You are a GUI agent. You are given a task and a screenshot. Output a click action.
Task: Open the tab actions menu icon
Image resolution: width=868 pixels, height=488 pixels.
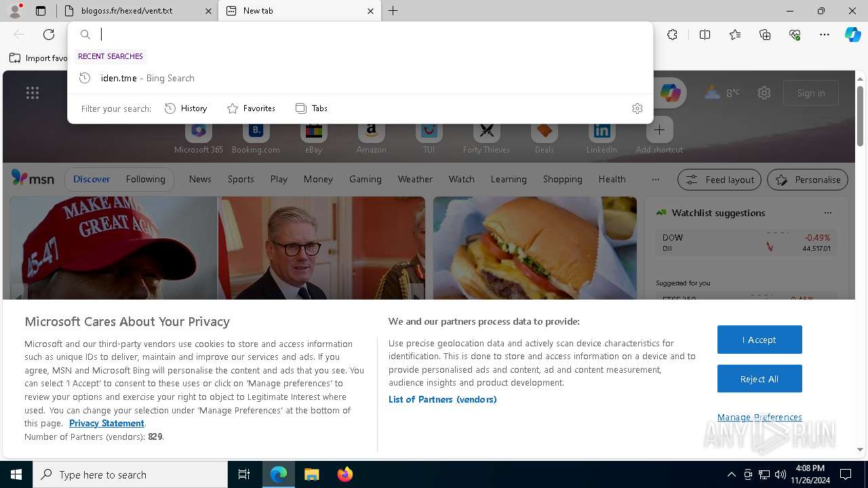41,11
